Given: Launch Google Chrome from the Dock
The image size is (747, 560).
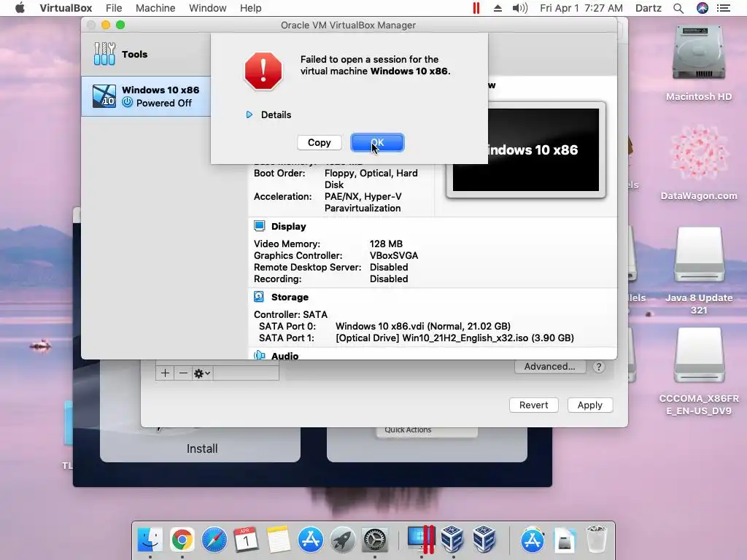Looking at the screenshot, I should [x=182, y=540].
